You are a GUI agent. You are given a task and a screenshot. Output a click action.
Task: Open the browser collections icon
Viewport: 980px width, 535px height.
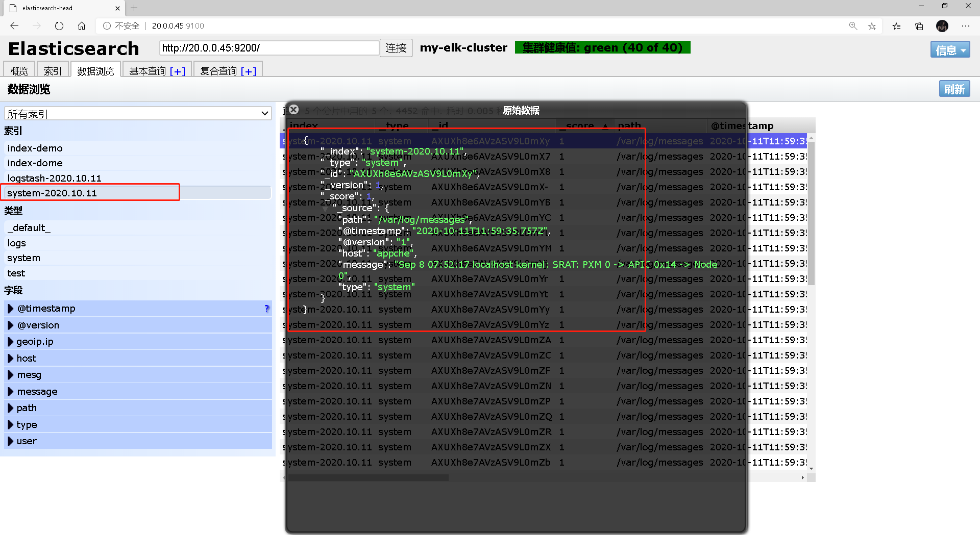919,26
